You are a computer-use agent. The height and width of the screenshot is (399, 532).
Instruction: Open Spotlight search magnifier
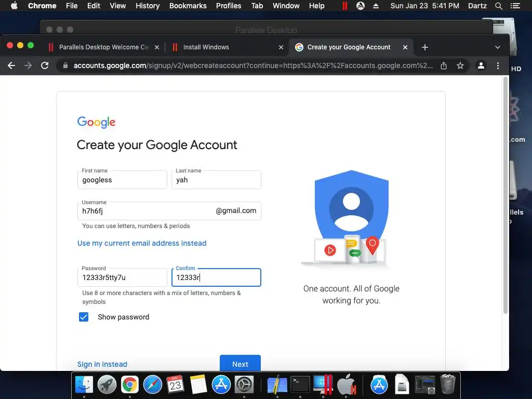tap(498, 6)
